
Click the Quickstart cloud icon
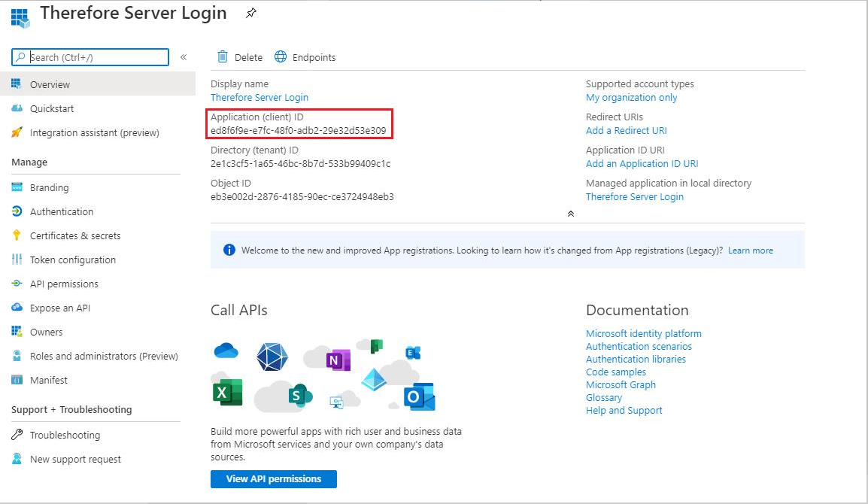point(17,108)
